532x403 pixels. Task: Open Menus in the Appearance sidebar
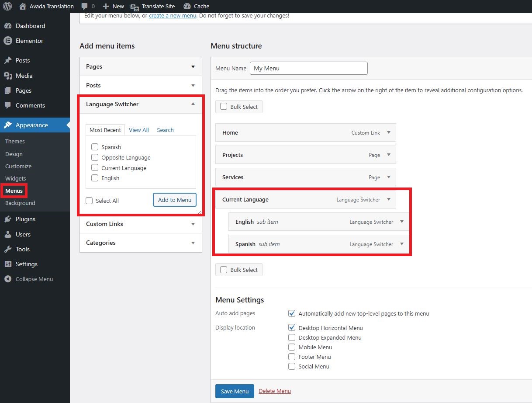(x=14, y=191)
